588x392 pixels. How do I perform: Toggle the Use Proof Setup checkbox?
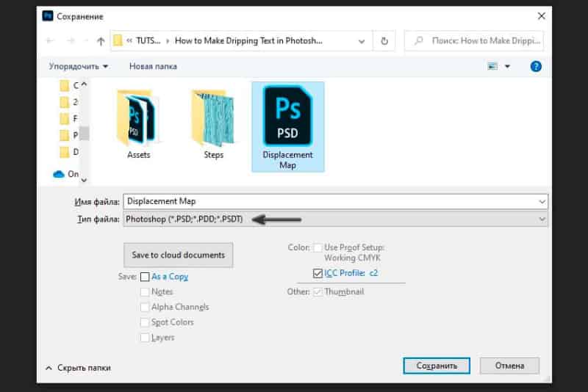coord(318,247)
